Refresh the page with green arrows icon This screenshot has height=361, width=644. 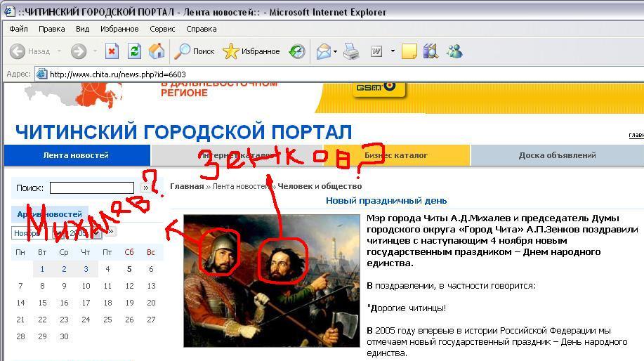[x=134, y=51]
